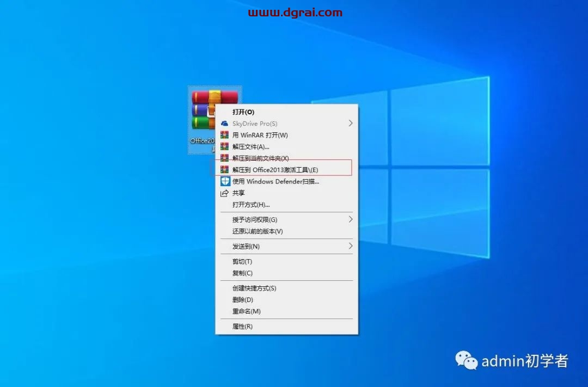Expand the 授予访问权限(G) submenu arrow
This screenshot has width=588, height=387.
pos(350,219)
